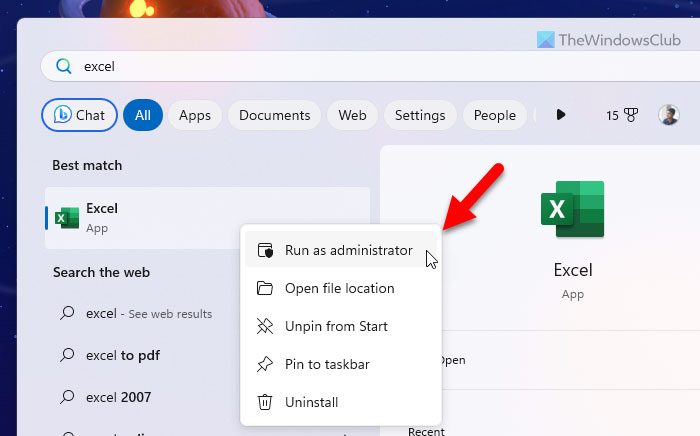Open 'excel - See web results' suggestion
Image resolution: width=700 pixels, height=436 pixels.
[149, 313]
